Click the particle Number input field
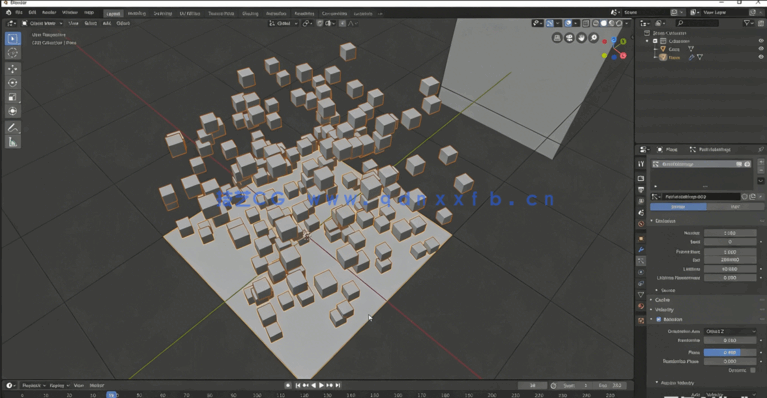The height and width of the screenshot is (398, 767). 730,233
